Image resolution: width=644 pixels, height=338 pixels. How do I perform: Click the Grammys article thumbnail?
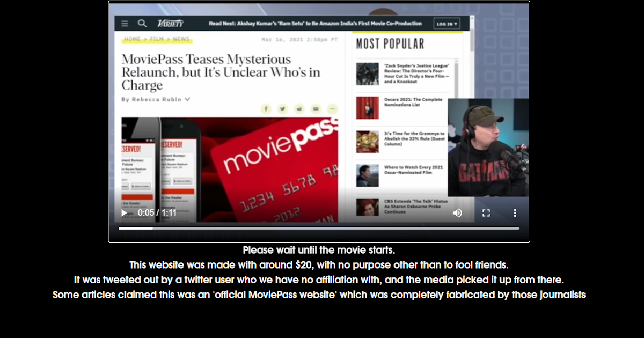click(x=368, y=142)
